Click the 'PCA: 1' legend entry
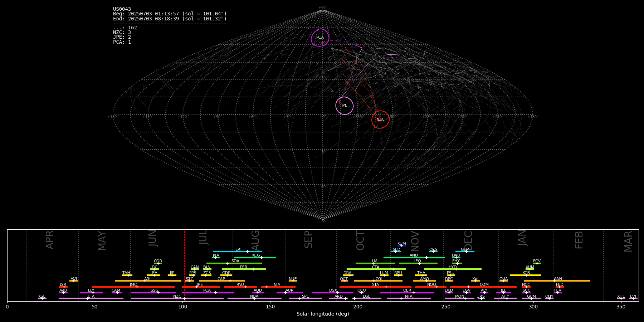 click(x=122, y=42)
